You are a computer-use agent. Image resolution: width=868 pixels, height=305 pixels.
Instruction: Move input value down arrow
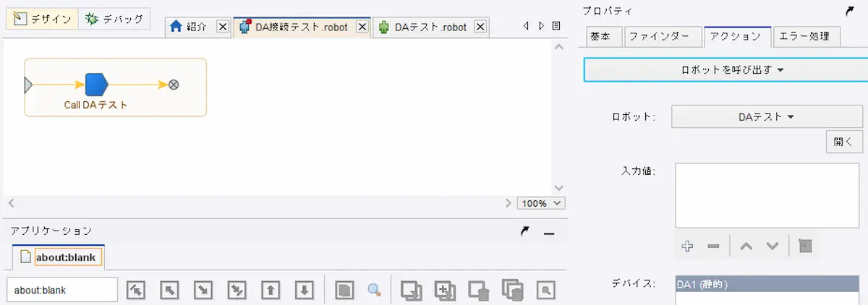tap(773, 246)
